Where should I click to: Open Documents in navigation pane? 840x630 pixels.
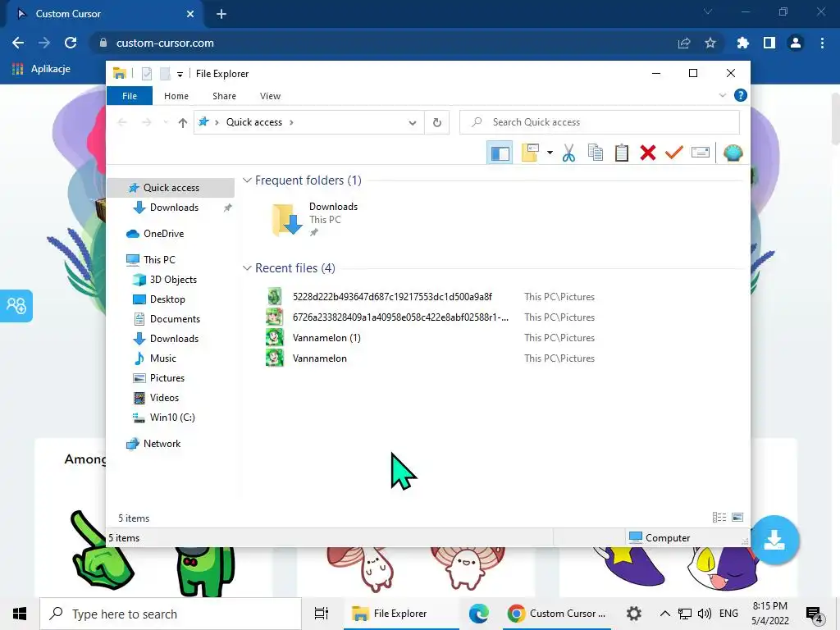tap(175, 319)
